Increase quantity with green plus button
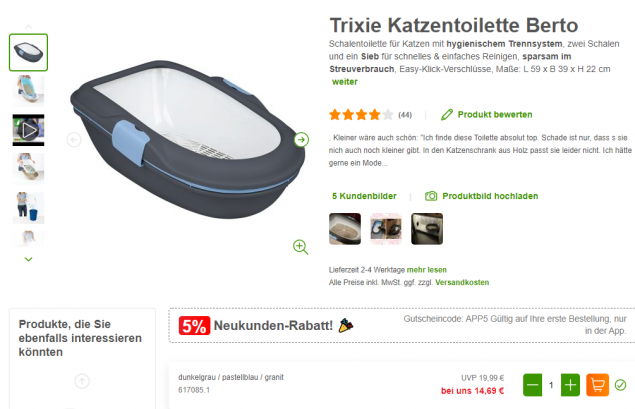 570,385
